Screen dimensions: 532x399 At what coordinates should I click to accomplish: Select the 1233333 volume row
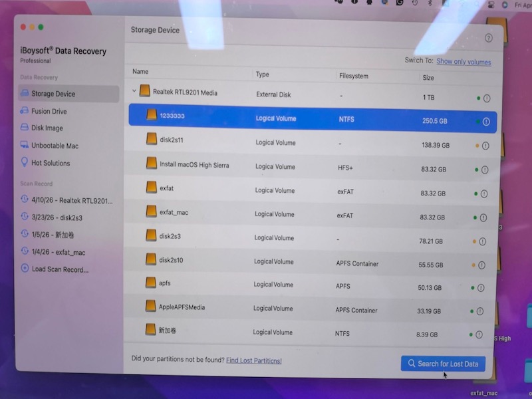click(313, 118)
